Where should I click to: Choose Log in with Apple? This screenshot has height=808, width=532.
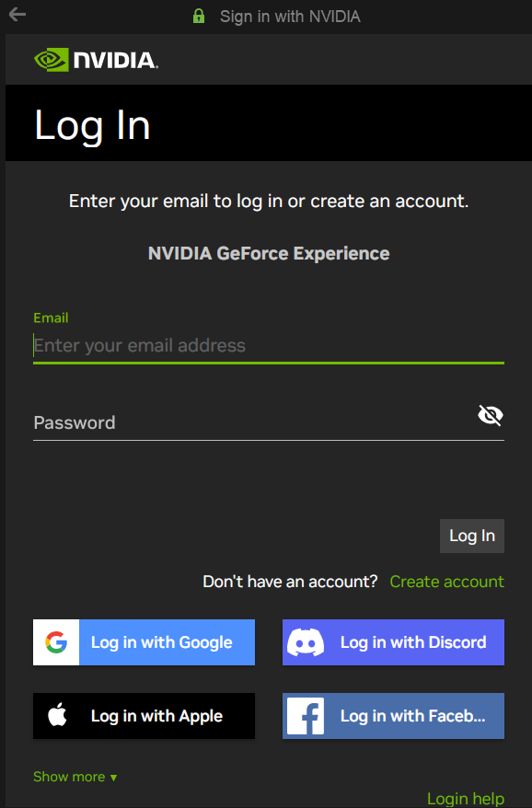(x=144, y=716)
